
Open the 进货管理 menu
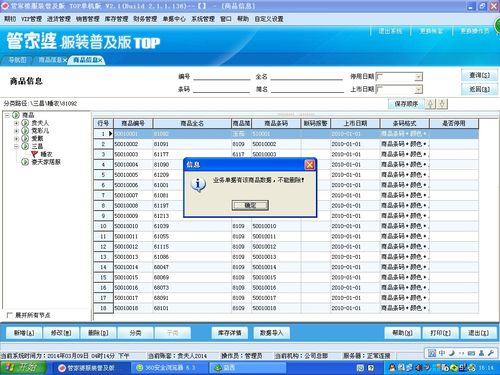[x=59, y=19]
